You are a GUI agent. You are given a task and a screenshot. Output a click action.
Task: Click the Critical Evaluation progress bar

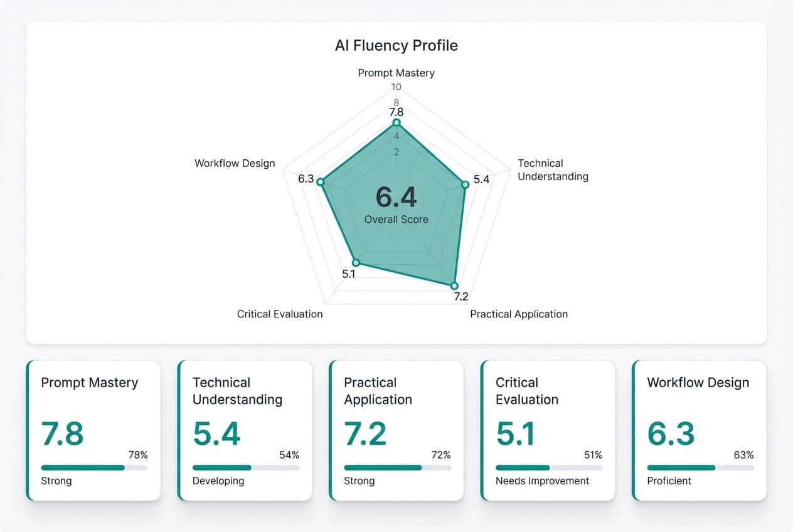tap(550, 467)
